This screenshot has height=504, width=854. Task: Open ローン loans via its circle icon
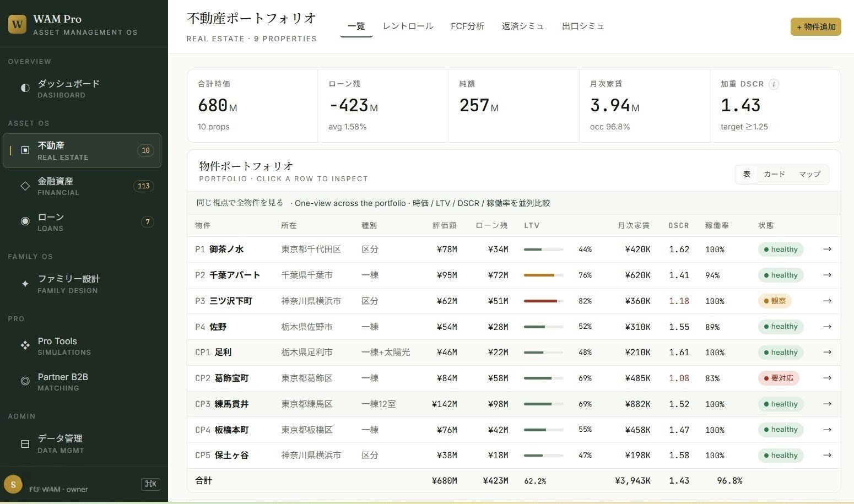coord(25,221)
